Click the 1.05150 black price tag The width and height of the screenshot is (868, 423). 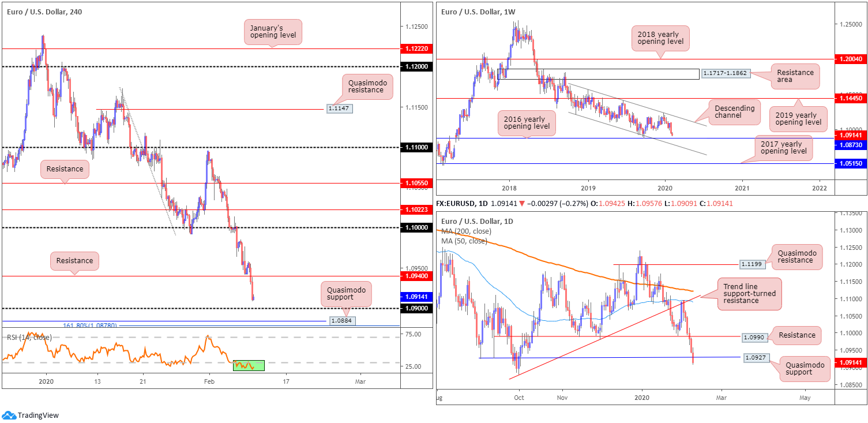pyautogui.click(x=851, y=164)
